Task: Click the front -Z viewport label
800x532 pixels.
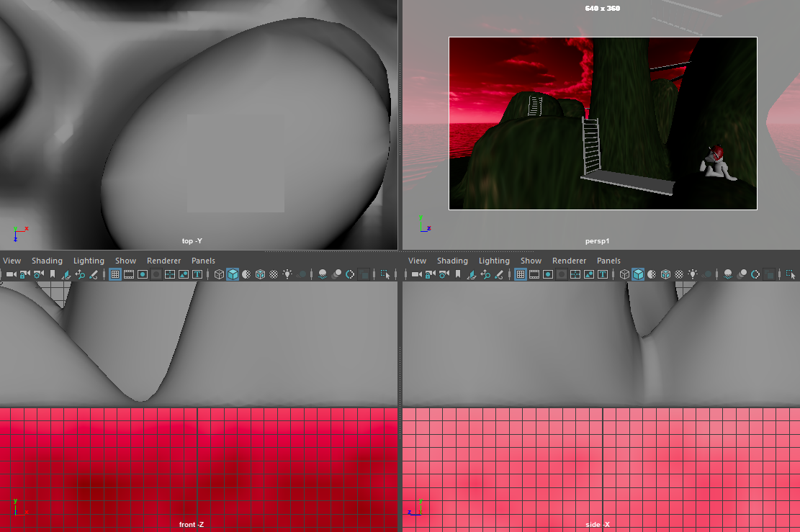Action: point(192,524)
